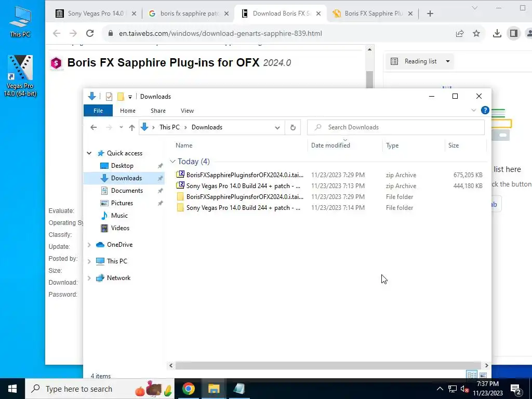Open Windows Start menu
This screenshot has height=399, width=532.
(12, 389)
